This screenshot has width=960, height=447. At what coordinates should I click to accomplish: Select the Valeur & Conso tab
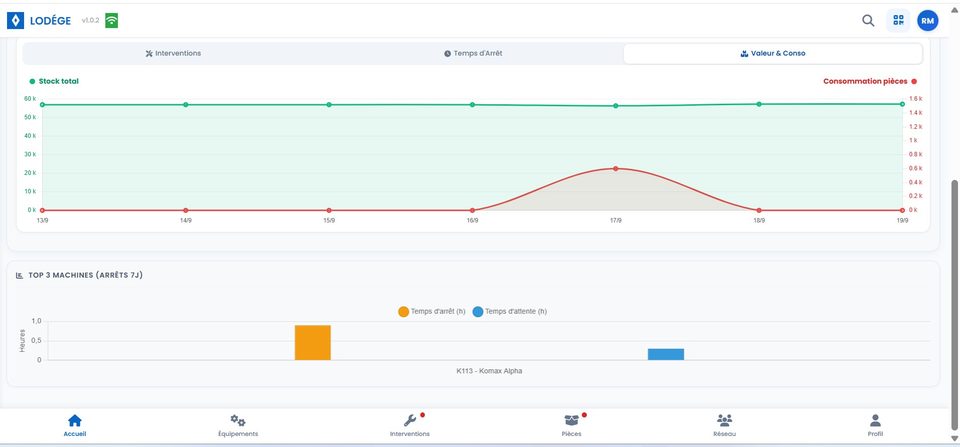773,53
